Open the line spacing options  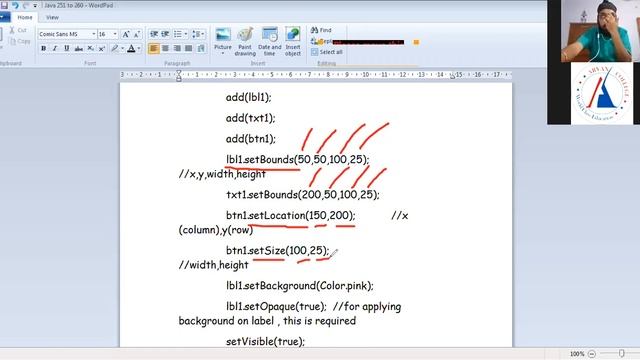pyautogui.click(x=198, y=34)
